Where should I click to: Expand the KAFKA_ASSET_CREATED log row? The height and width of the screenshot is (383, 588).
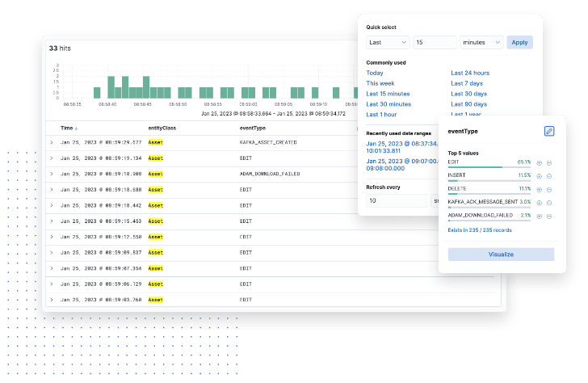coord(52,142)
